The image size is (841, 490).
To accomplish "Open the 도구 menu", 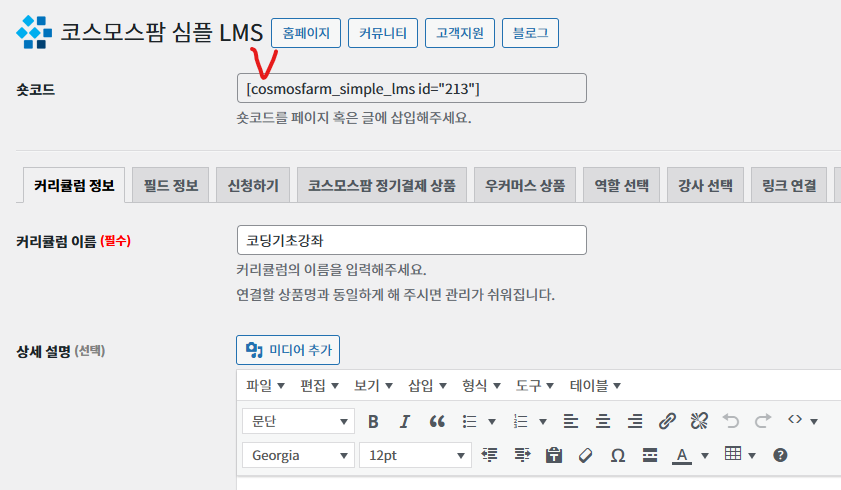I will click(x=535, y=385).
